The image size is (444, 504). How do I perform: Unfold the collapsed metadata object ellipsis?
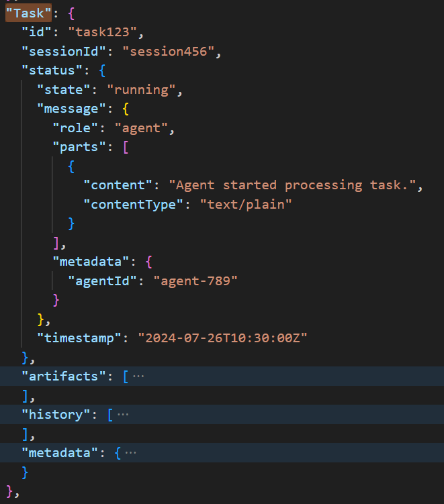pos(130,453)
